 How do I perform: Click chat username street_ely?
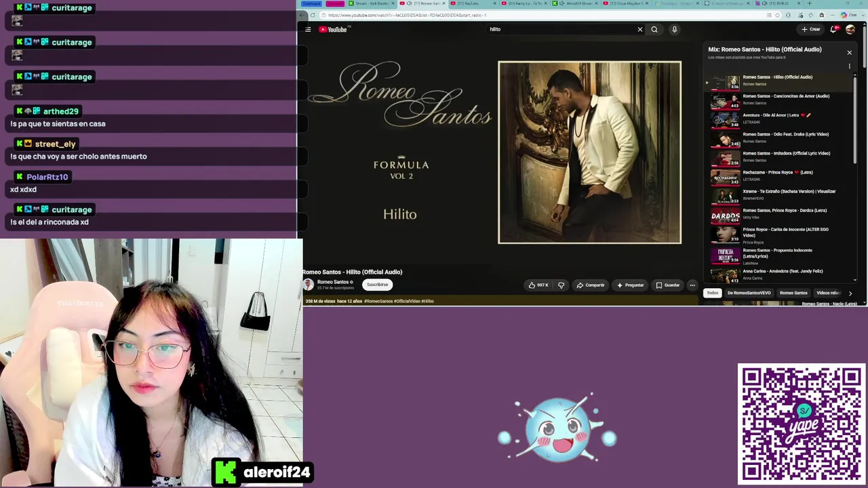(x=55, y=144)
